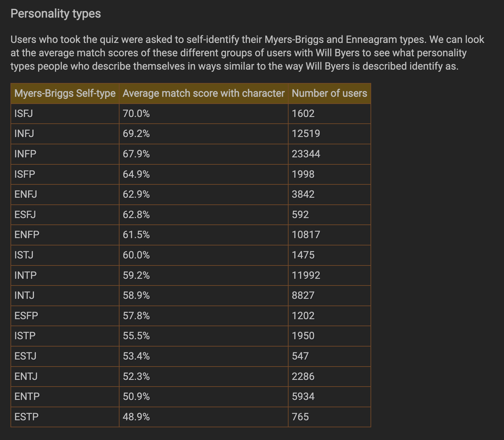
Task: Click the 5934 users cell for ENTP
Action: 329,397
